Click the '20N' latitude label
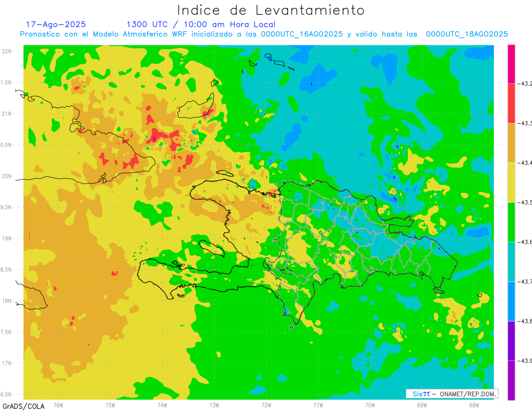The width and height of the screenshot is (532, 411). (8, 176)
